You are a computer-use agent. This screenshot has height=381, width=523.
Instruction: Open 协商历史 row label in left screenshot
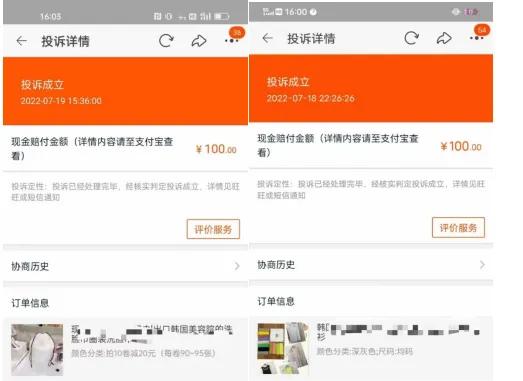[x=30, y=266]
